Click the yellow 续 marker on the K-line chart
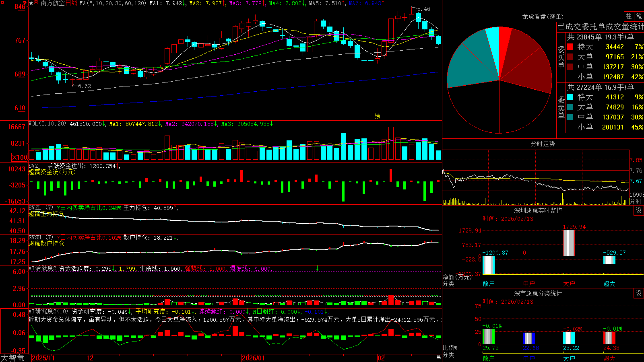 [377, 116]
